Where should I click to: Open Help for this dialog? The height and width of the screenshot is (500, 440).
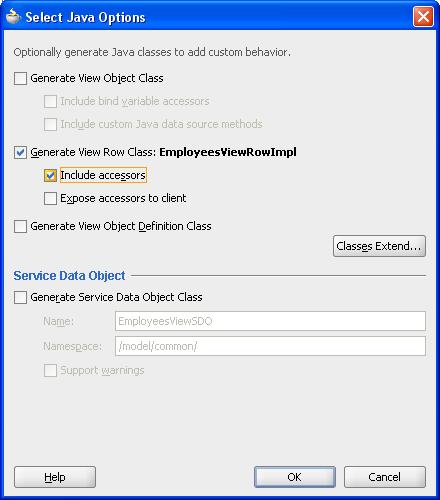[x=55, y=477]
